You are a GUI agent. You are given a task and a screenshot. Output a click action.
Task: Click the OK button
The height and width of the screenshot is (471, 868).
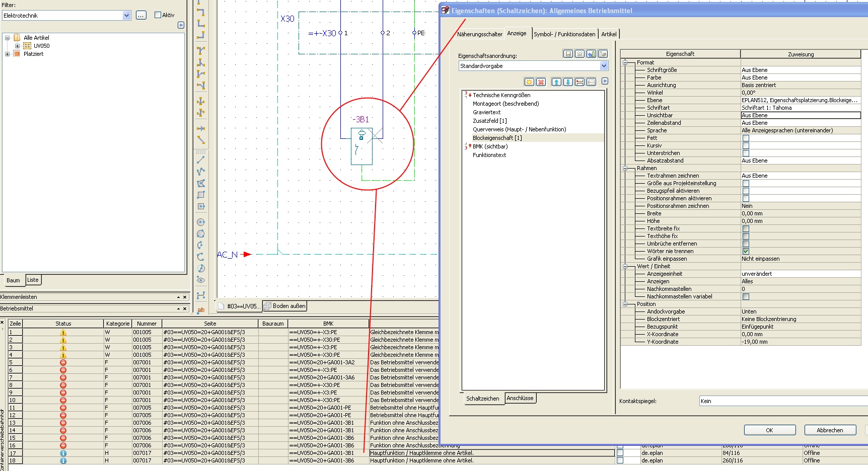point(769,430)
